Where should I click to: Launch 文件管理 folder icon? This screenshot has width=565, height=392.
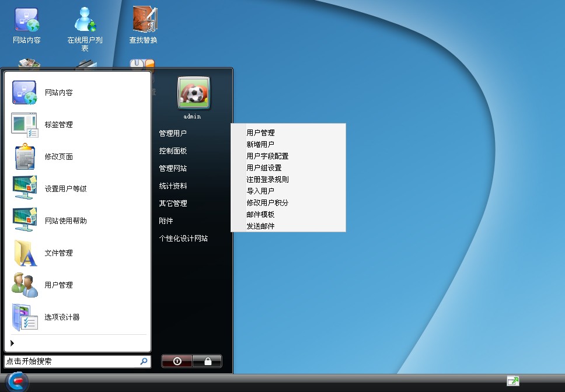25,253
